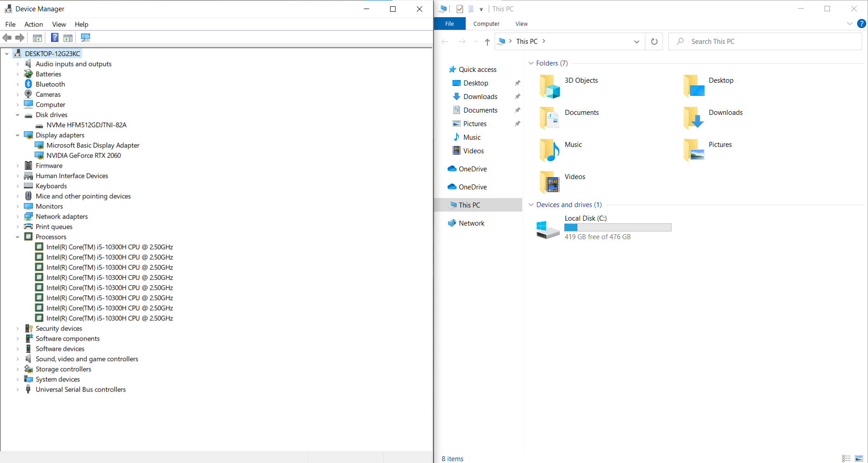The width and height of the screenshot is (868, 463).
Task: Select the NVIDIA GeForce RTX 2060 adapter
Action: point(83,156)
